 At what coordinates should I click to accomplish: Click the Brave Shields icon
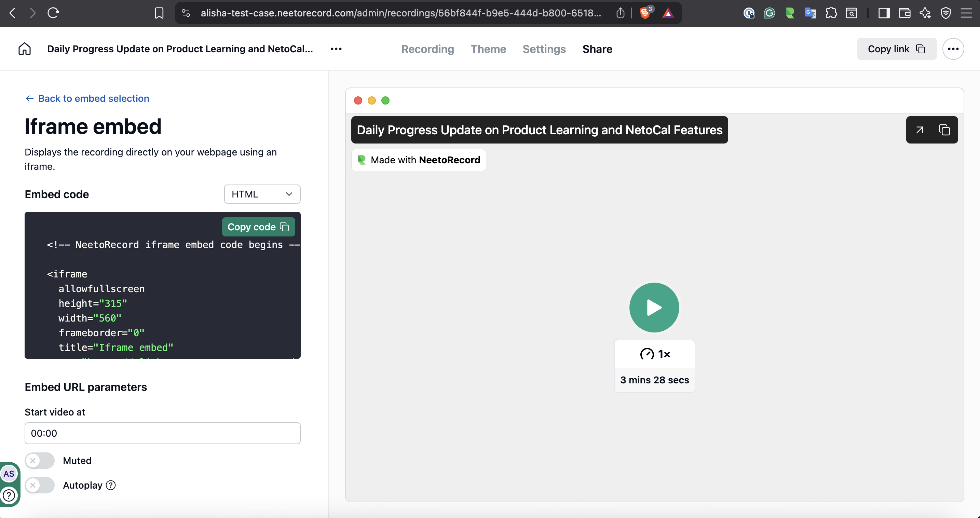coord(645,13)
